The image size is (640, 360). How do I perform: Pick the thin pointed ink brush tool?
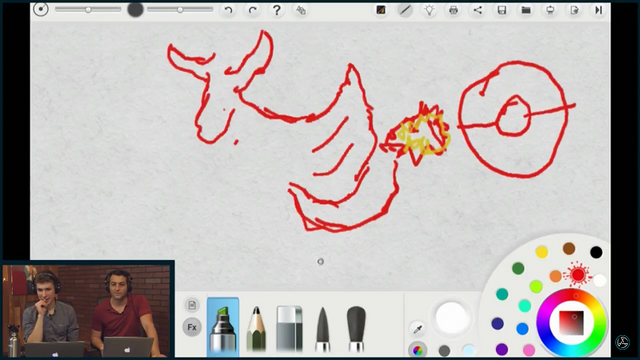322,329
